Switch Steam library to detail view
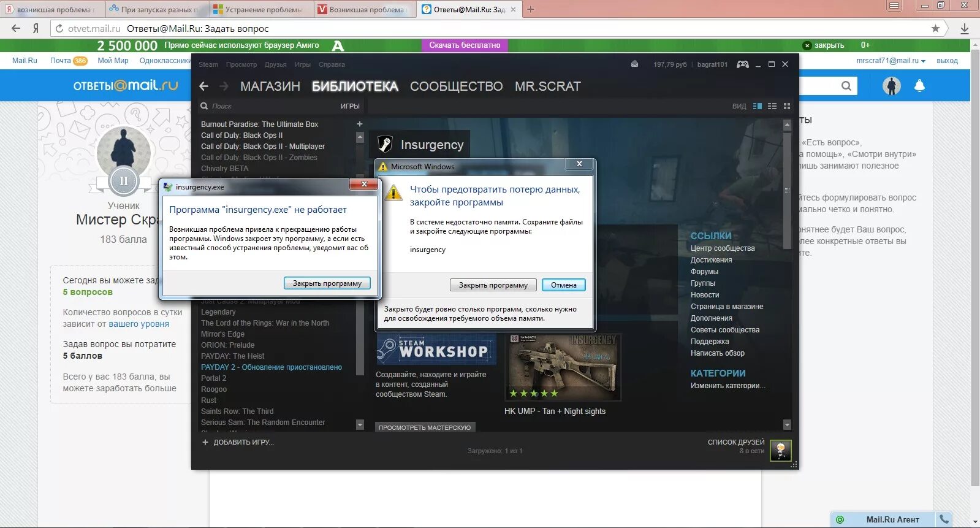Viewport: 980px width, 528px height. (758, 106)
